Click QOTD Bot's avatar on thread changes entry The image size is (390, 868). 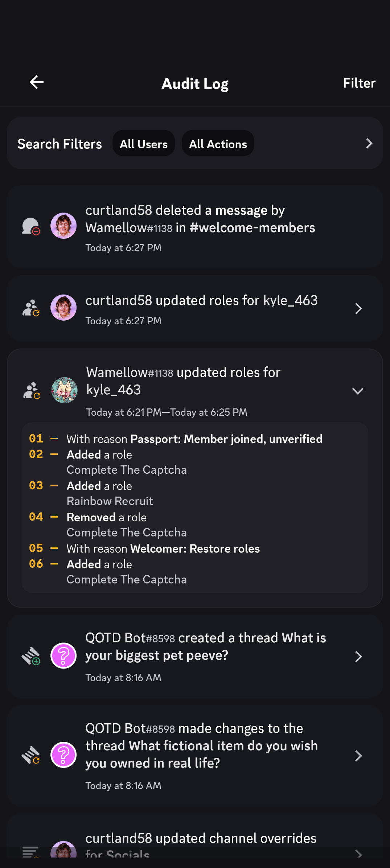tap(63, 755)
